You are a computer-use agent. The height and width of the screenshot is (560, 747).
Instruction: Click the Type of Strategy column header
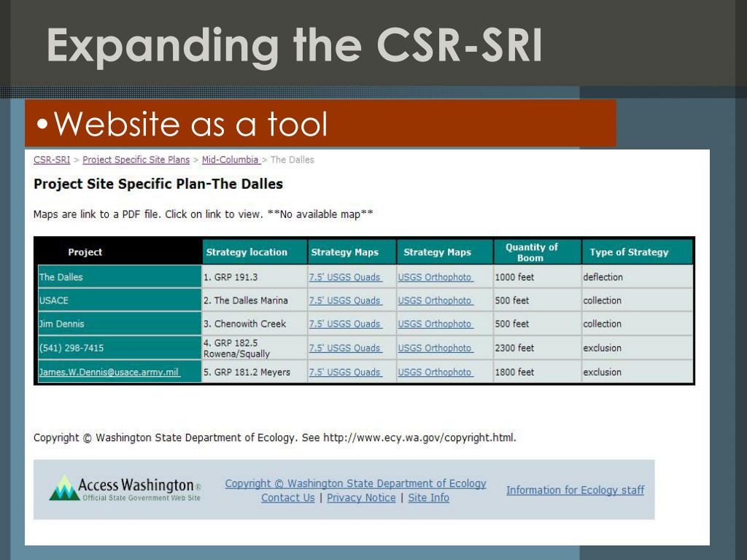pyautogui.click(x=637, y=252)
